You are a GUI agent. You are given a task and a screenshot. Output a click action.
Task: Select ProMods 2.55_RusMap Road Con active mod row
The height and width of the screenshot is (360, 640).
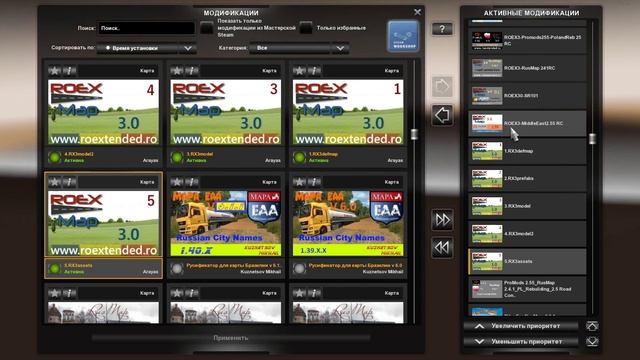pos(527,289)
